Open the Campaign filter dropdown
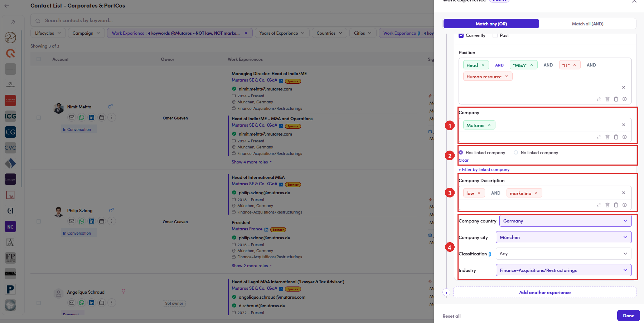This screenshot has height=323, width=644. click(x=86, y=33)
